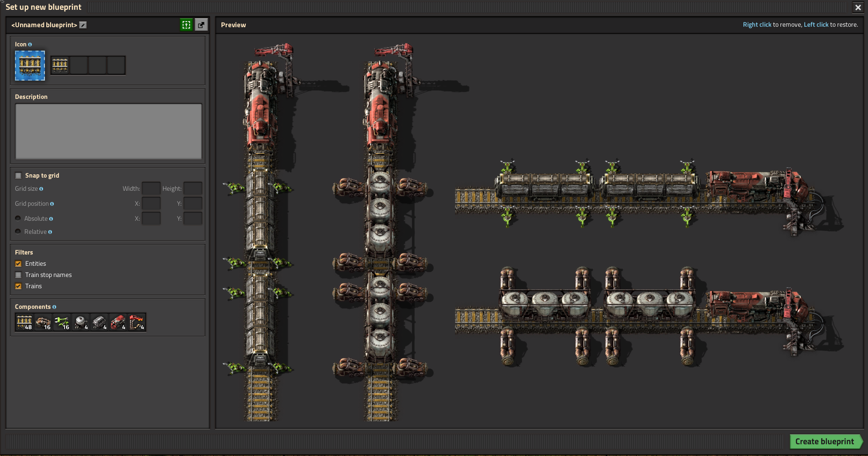Click the pencil icon to rename blueprint
The height and width of the screenshot is (456, 868).
(83, 25)
